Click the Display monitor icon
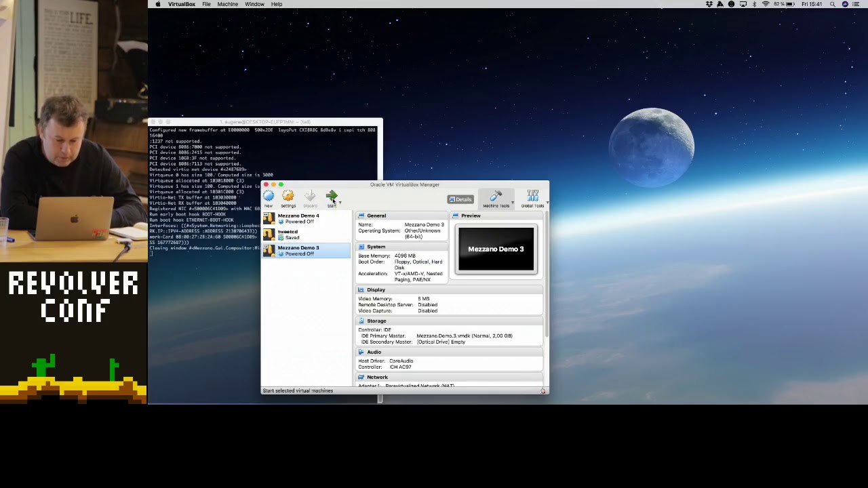Screen dimensions: 868x488 361,289
